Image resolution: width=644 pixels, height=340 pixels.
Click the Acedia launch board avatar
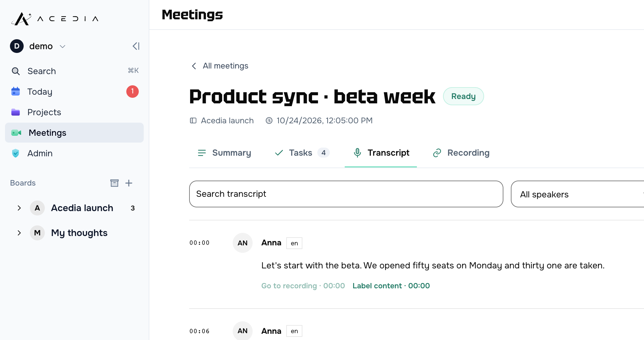click(37, 208)
